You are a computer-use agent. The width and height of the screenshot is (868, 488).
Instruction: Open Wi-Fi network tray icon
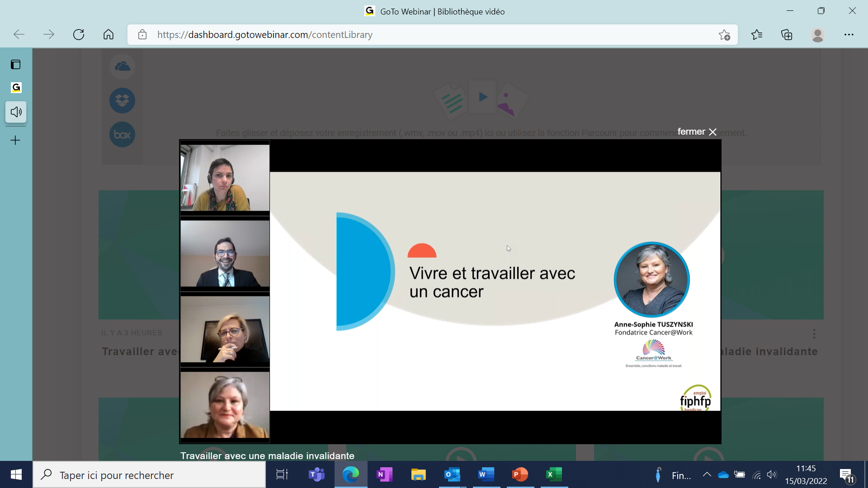pos(757,475)
